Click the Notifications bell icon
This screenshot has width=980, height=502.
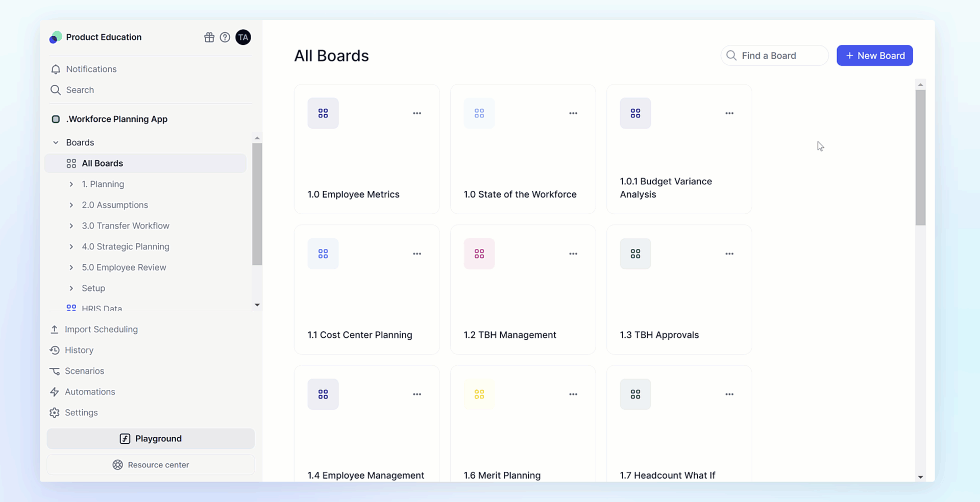[56, 69]
